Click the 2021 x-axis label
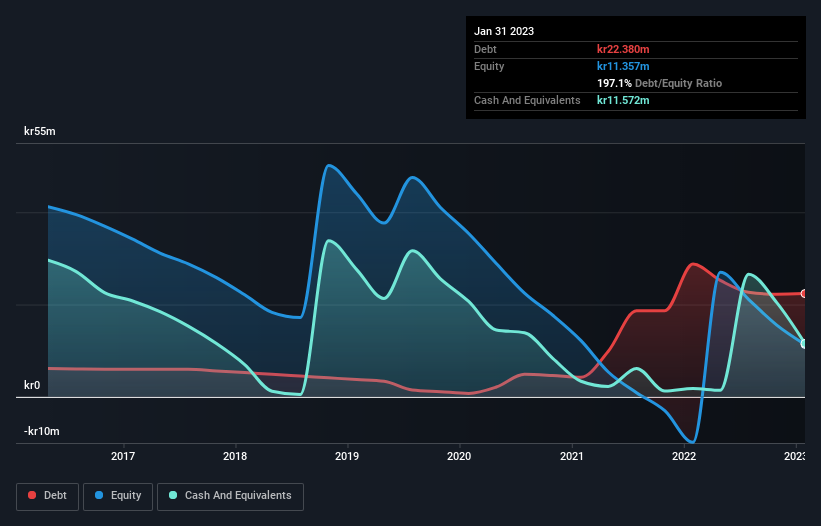This screenshot has width=821, height=526. pos(572,456)
